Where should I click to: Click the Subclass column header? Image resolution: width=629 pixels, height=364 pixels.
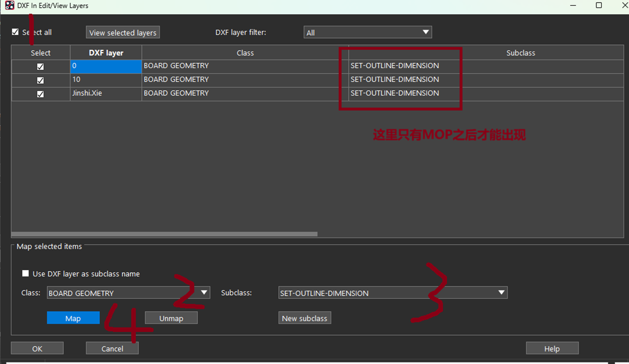(x=486, y=53)
